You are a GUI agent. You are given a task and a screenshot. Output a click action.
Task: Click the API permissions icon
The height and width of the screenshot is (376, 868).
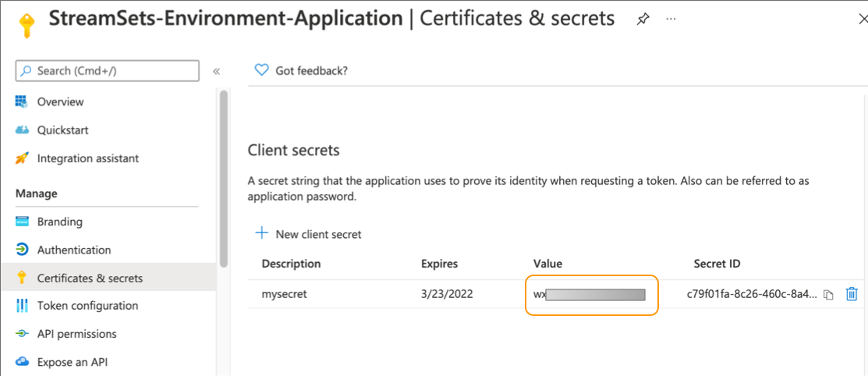coord(22,334)
